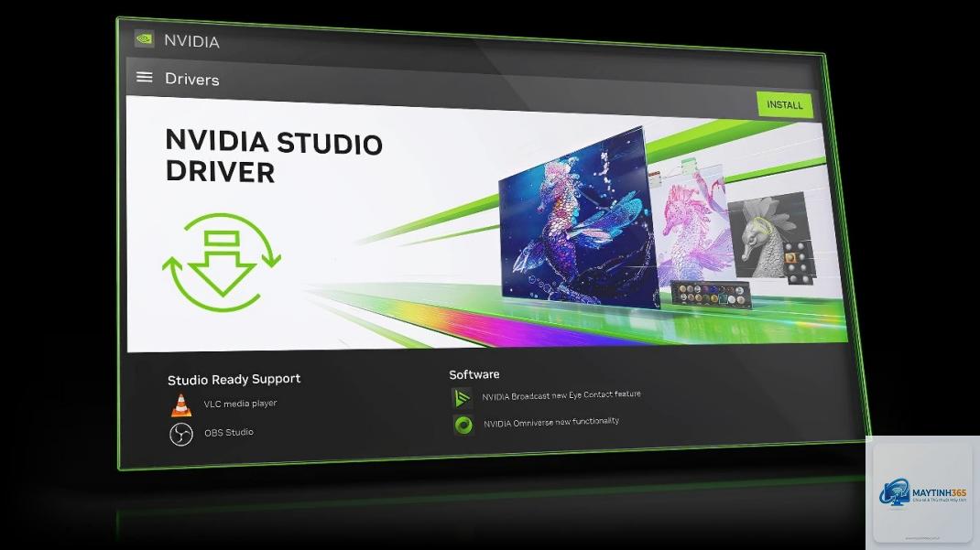Image resolution: width=980 pixels, height=550 pixels.
Task: Click the "Studio Ready Support" heading
Action: point(234,379)
